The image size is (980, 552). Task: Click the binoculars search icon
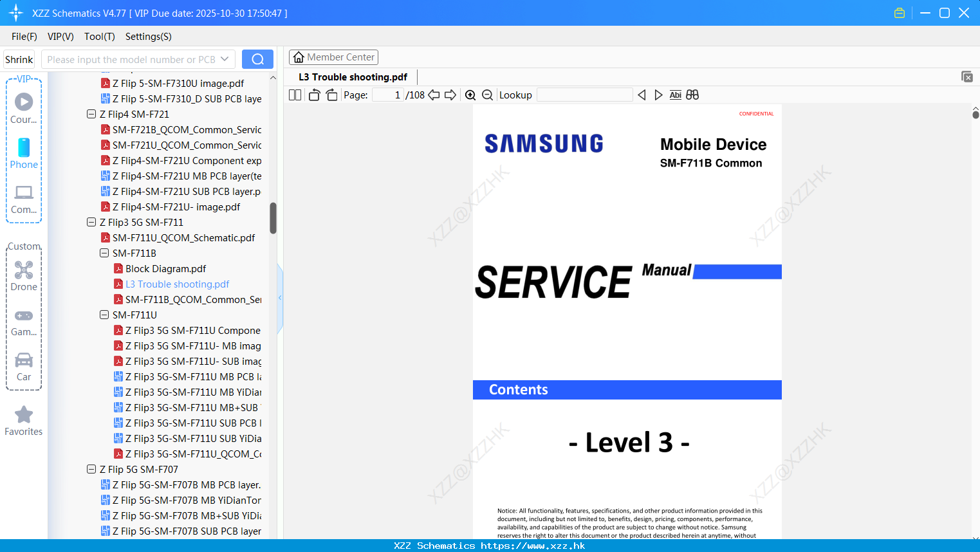click(x=692, y=95)
